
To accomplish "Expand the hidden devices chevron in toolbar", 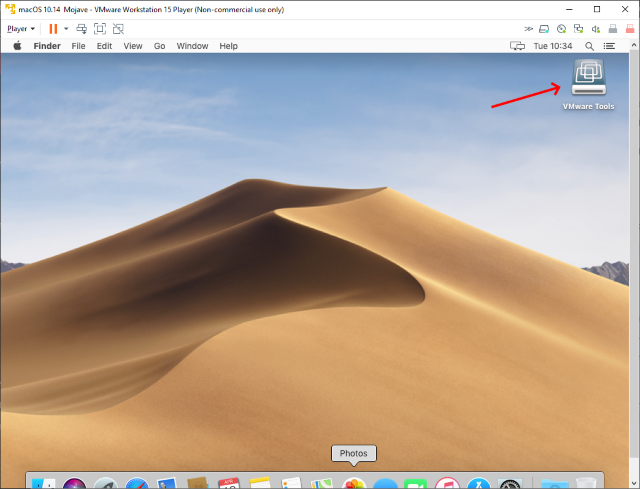I will pos(528,29).
